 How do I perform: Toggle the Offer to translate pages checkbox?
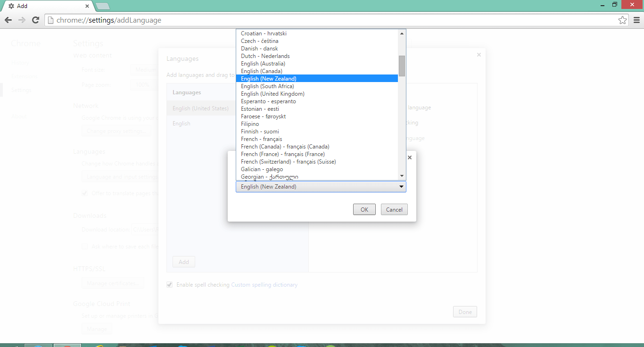tap(85, 193)
